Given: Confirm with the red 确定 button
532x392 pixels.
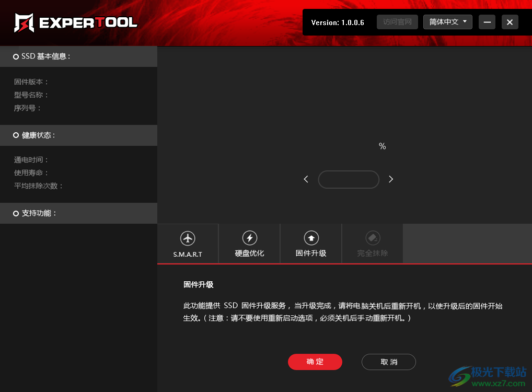Looking at the screenshot, I should 315,362.
